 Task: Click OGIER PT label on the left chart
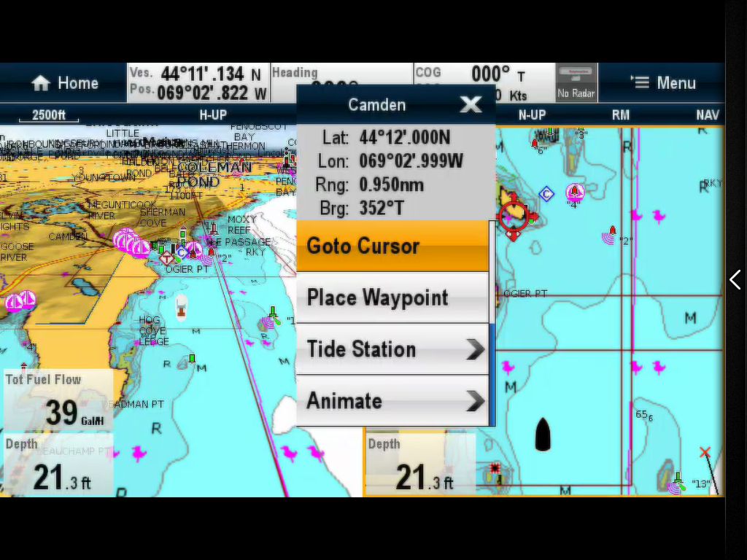(x=187, y=269)
